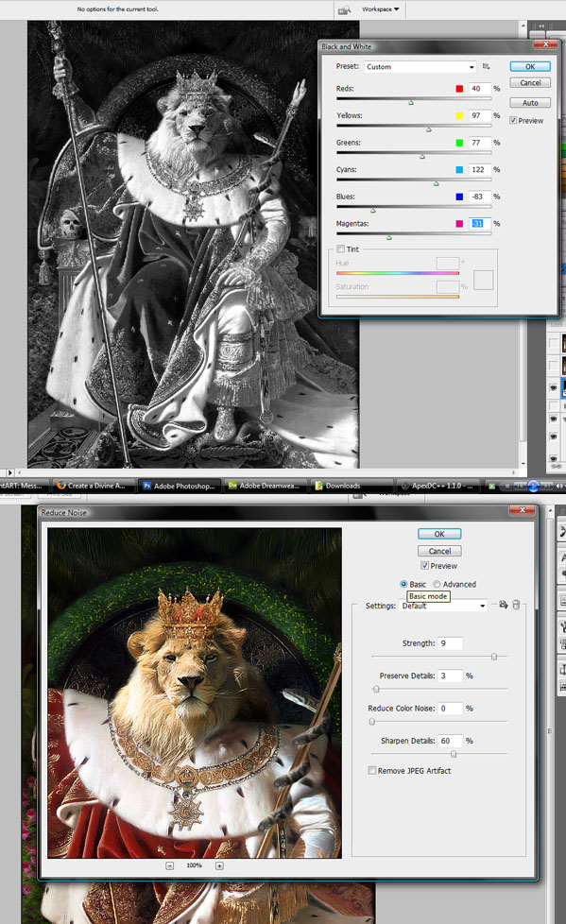The width and height of the screenshot is (566, 924).
Task: Enable Remove JPEG Artifact checkbox
Action: [x=372, y=770]
